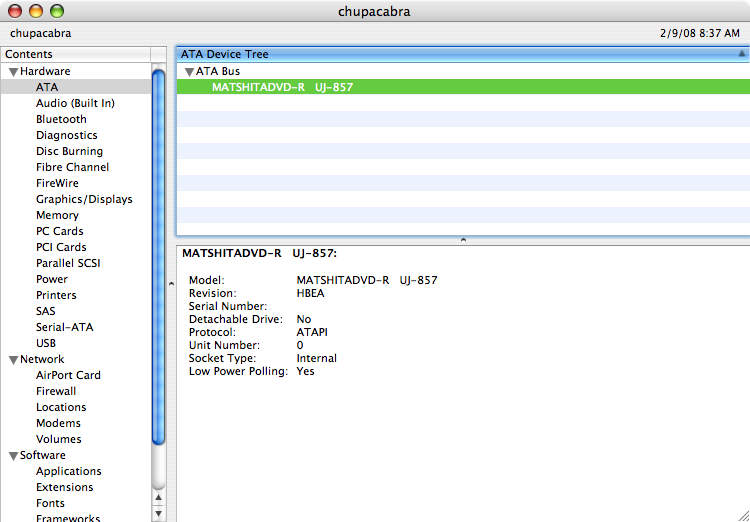Select Fibre Channel entry

tap(72, 167)
